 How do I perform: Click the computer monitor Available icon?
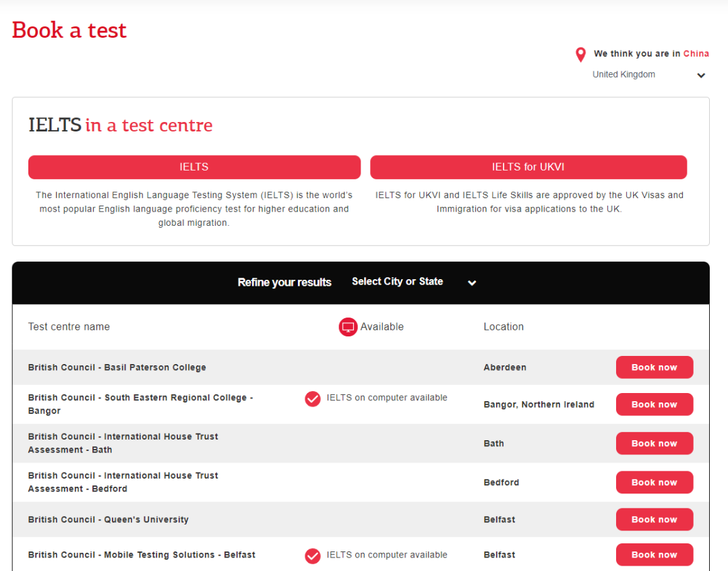(x=348, y=327)
